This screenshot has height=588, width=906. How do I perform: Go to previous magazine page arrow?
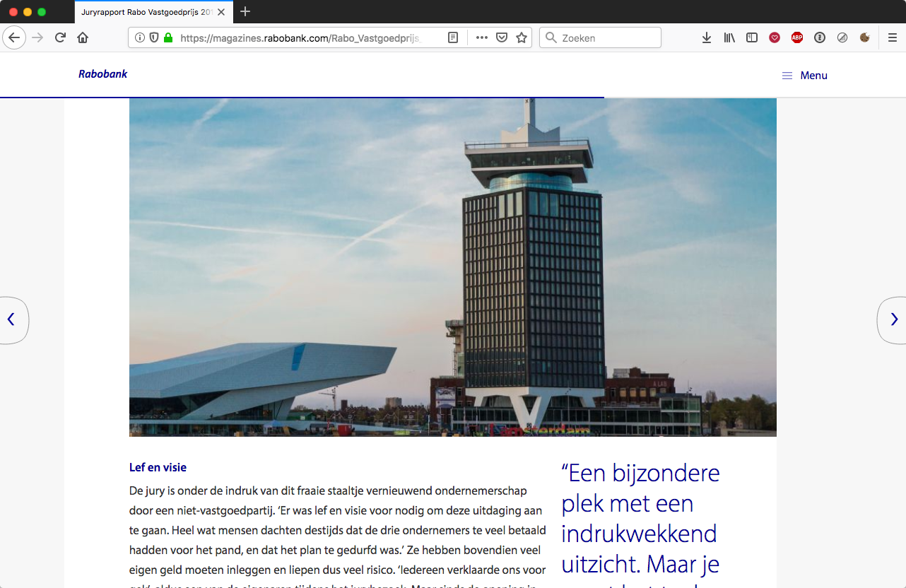[x=11, y=319]
